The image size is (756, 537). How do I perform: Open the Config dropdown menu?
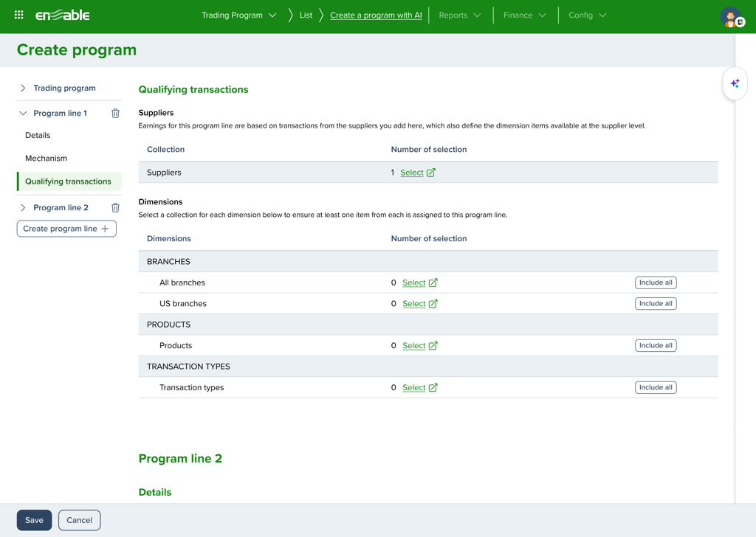[587, 15]
